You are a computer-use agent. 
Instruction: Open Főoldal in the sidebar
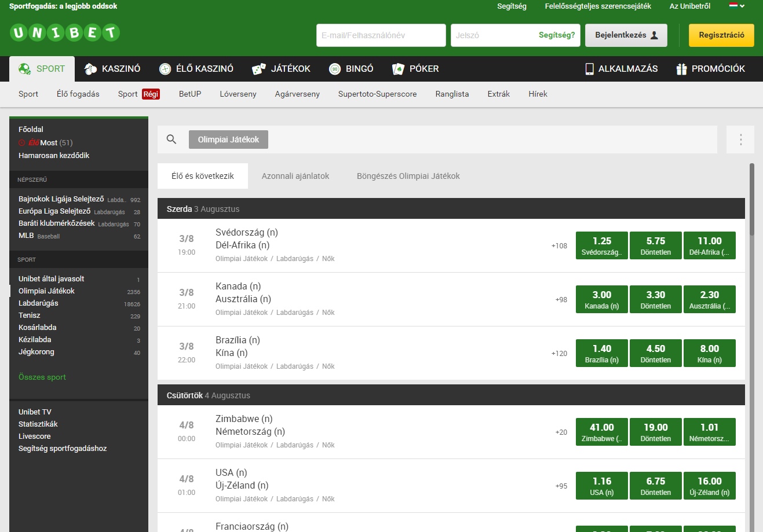coord(31,129)
